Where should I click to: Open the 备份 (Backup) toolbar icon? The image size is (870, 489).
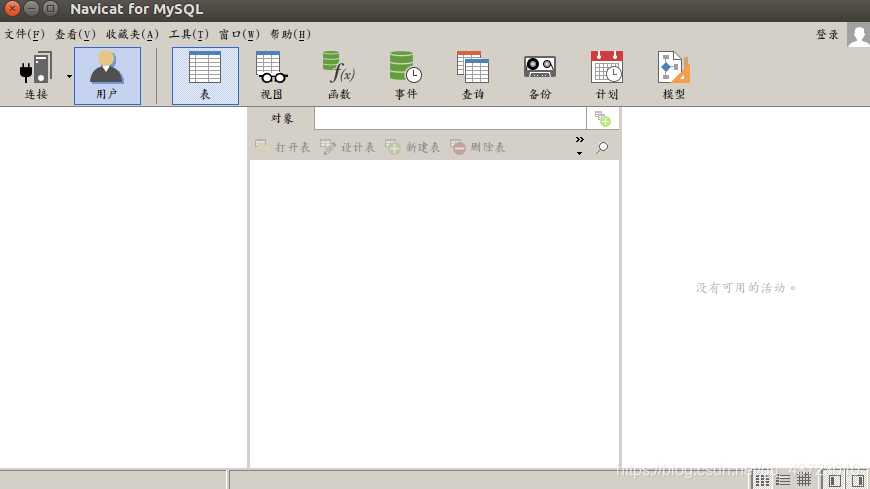pos(540,75)
